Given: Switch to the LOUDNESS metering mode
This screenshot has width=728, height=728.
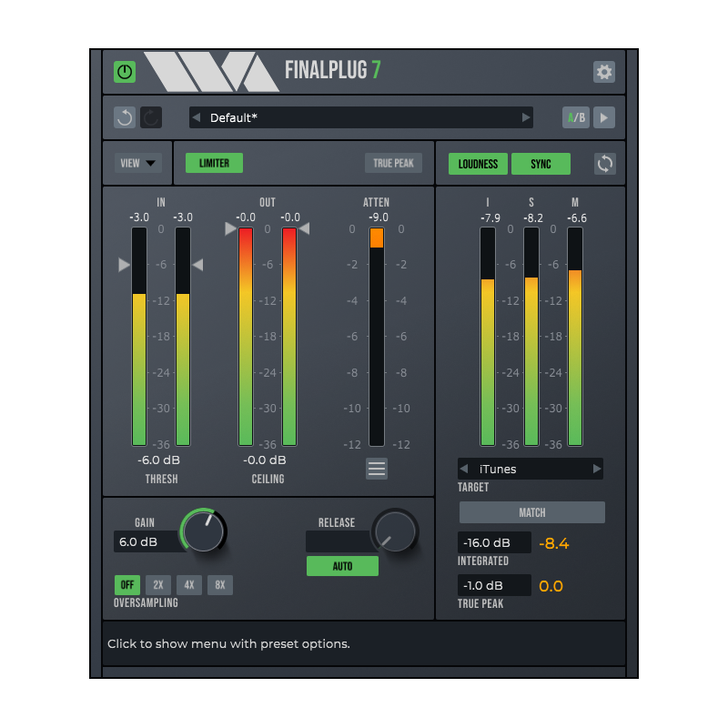Looking at the screenshot, I should [477, 164].
